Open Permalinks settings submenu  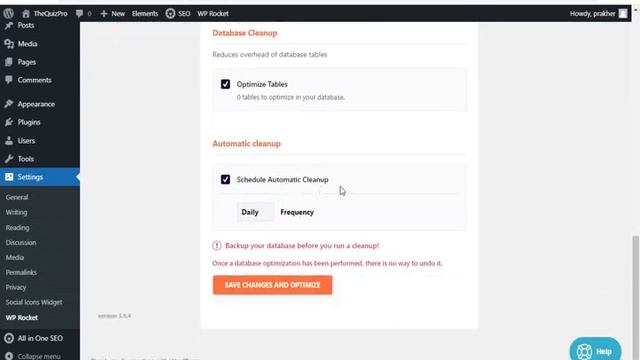[x=21, y=272]
